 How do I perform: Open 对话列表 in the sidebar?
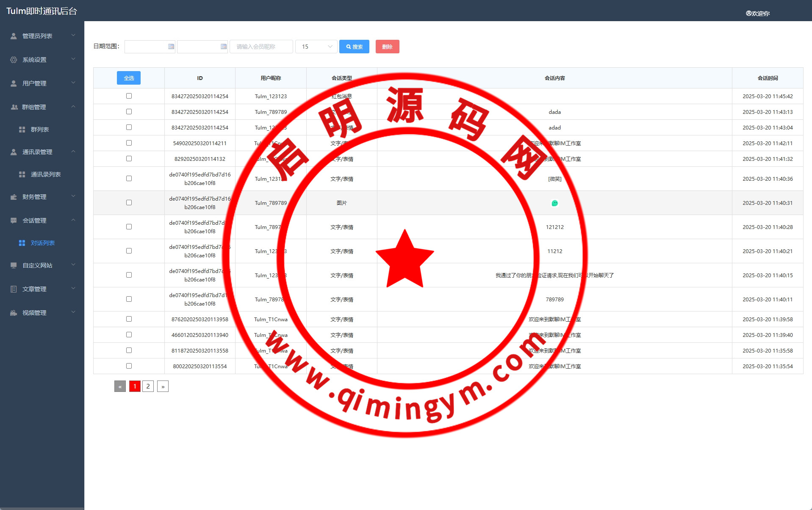click(42, 243)
